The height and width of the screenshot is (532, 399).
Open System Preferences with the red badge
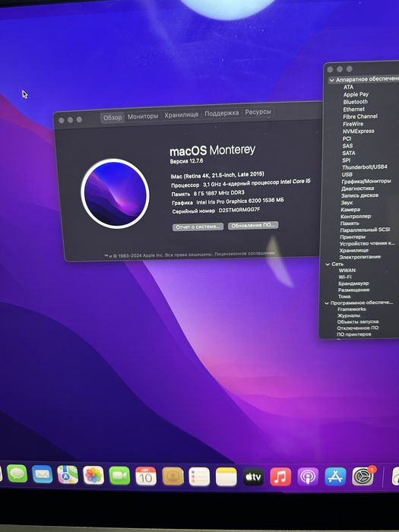pyautogui.click(x=363, y=476)
